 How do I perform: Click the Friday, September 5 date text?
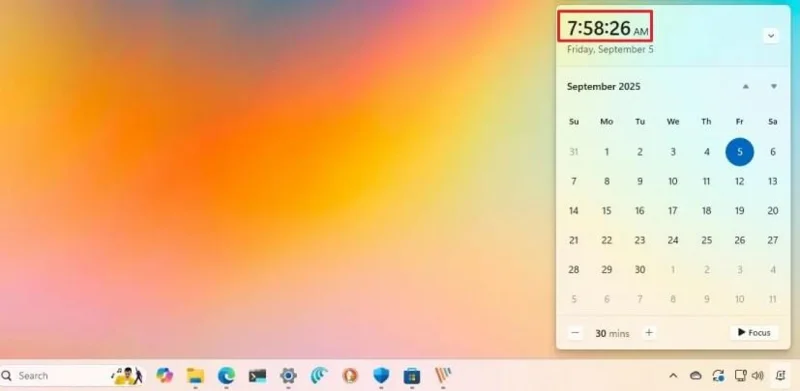click(610, 50)
